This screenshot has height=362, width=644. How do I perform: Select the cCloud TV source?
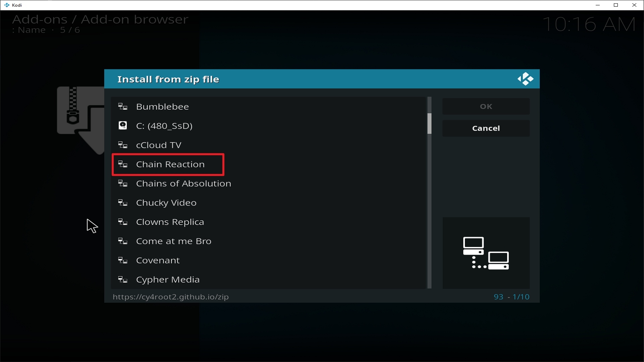[269, 145]
